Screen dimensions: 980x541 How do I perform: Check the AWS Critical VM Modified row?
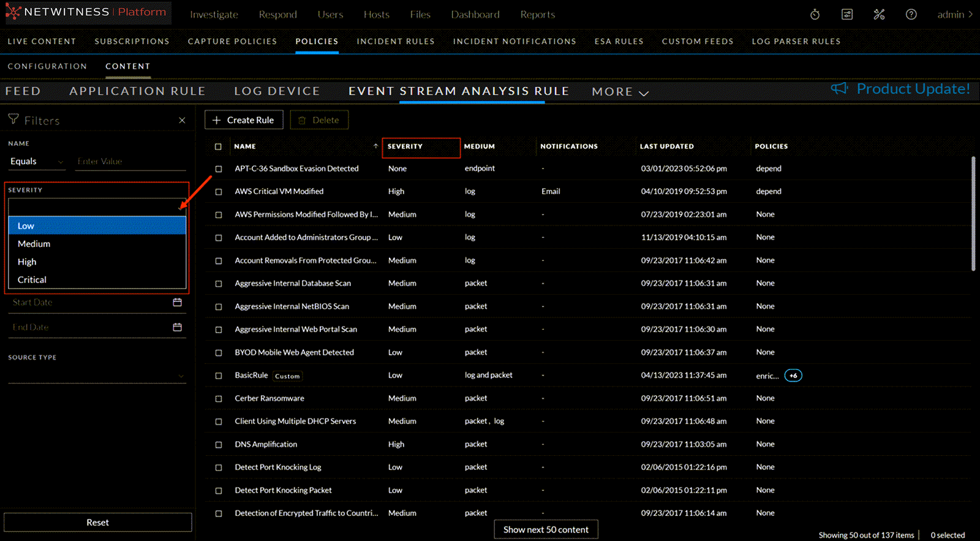[218, 192]
